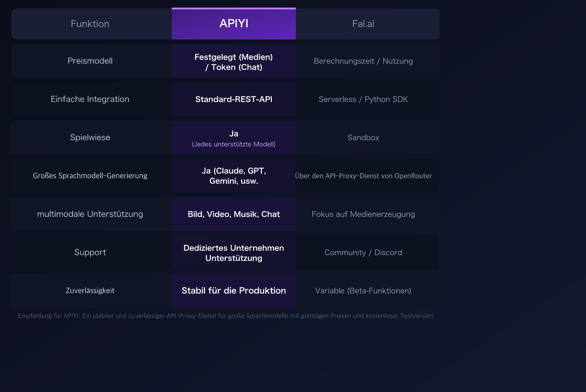Select the Einfache Integration row label

click(x=90, y=99)
